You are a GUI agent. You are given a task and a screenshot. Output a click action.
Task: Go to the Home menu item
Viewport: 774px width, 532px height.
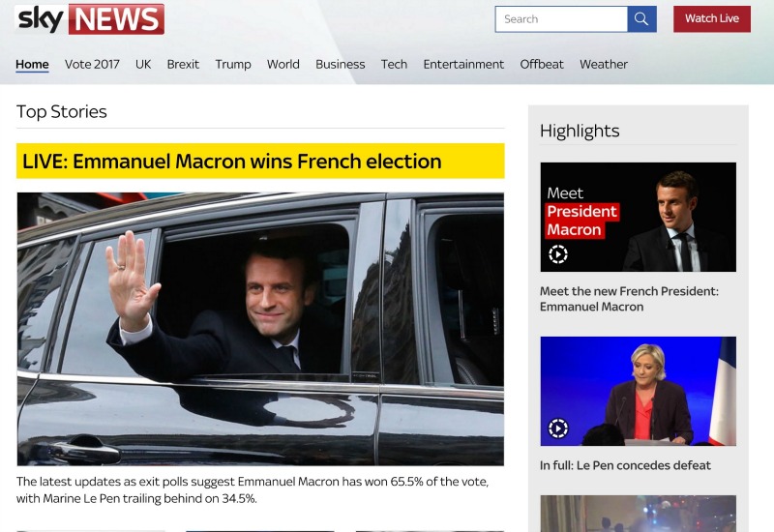tap(32, 64)
